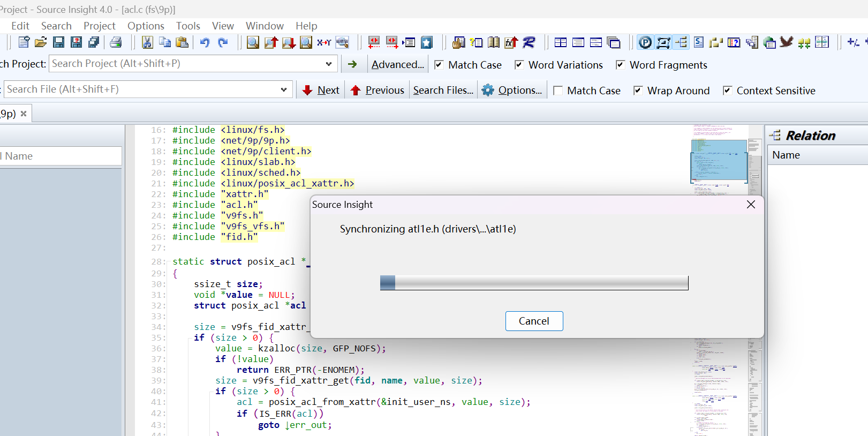Click the Relation panel Name column header

[x=818, y=155]
